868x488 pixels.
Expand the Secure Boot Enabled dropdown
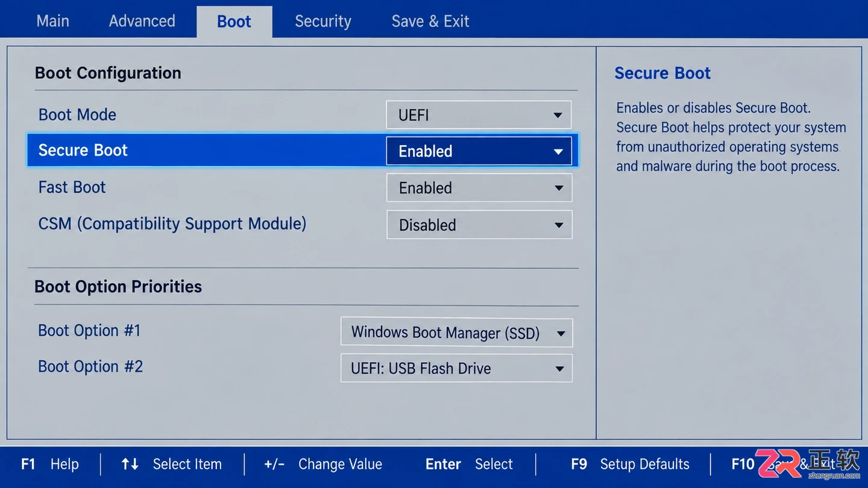pos(479,151)
